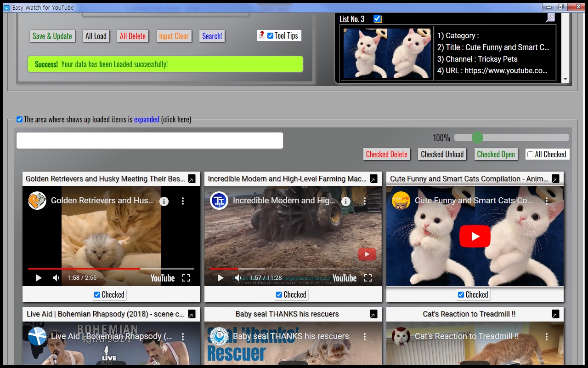Click Baby seal THANKS his rescuers thumbnail
The width and height of the screenshot is (588, 368).
[293, 343]
